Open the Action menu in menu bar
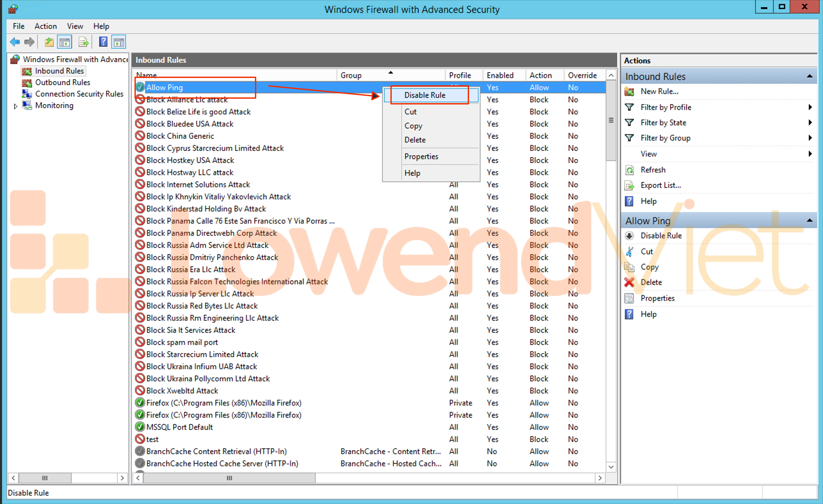This screenshot has width=823, height=504. 45,26
